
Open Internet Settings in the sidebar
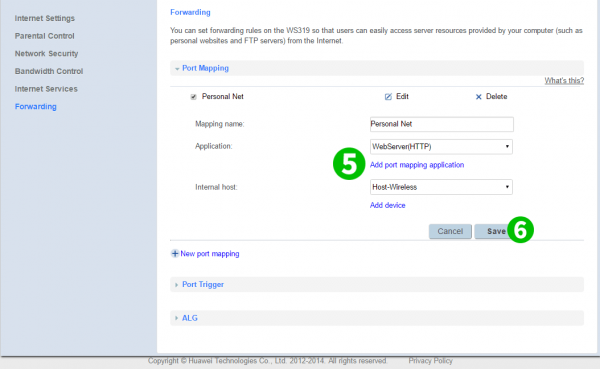[45, 18]
